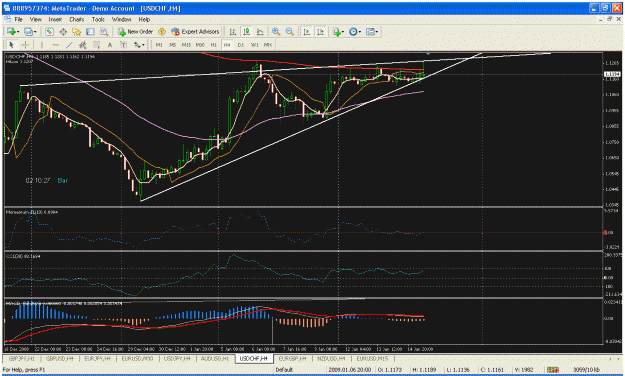Click the W1 timeframe button

tap(254, 45)
